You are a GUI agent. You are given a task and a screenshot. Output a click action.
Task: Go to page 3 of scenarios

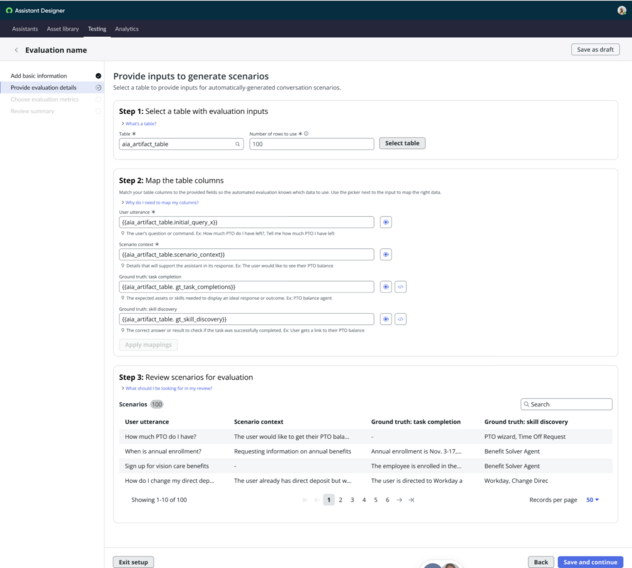352,500
